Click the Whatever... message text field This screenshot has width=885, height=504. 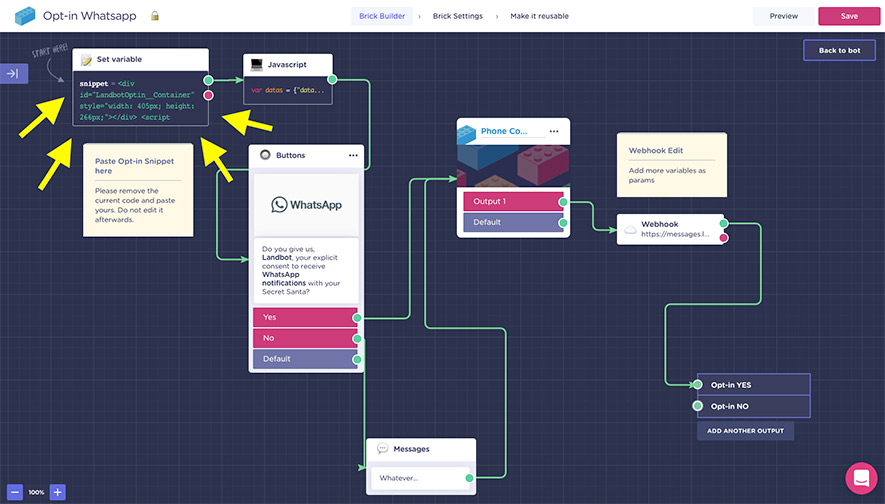(x=420, y=478)
